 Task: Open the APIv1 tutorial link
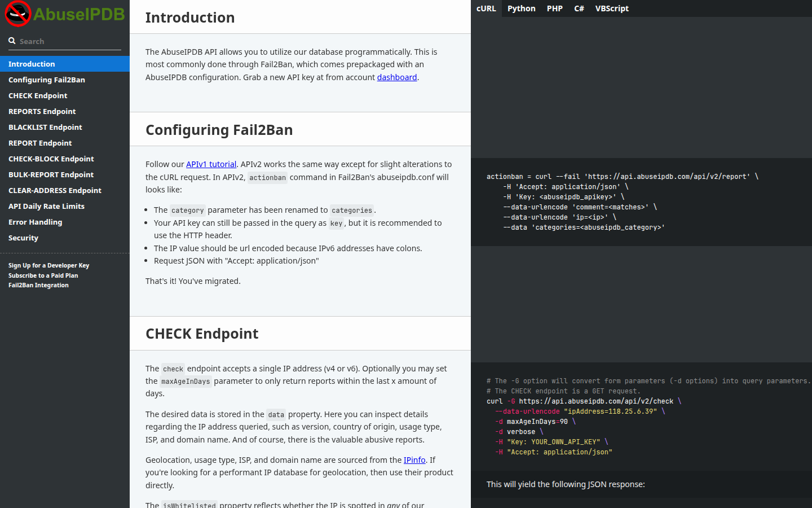pyautogui.click(x=211, y=164)
